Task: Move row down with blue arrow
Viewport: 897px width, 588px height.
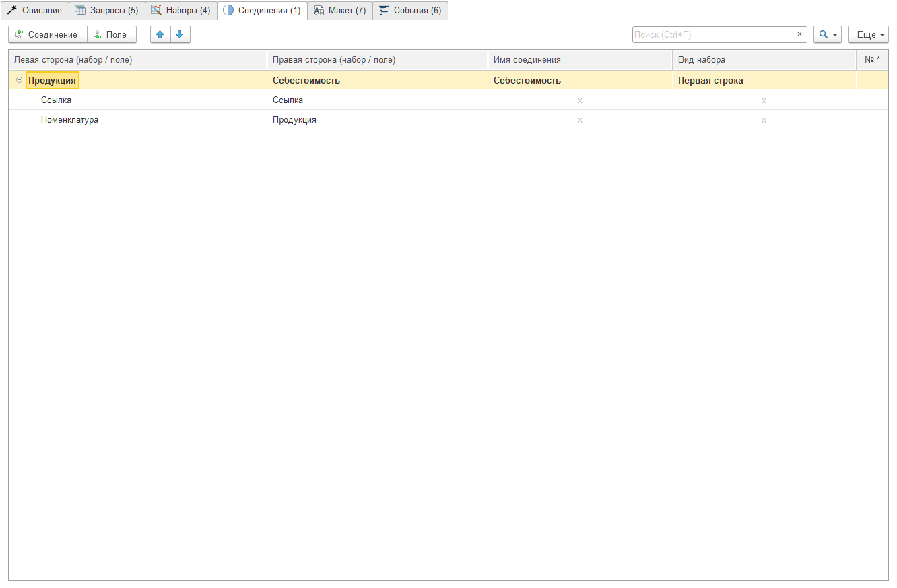Action: coord(180,34)
